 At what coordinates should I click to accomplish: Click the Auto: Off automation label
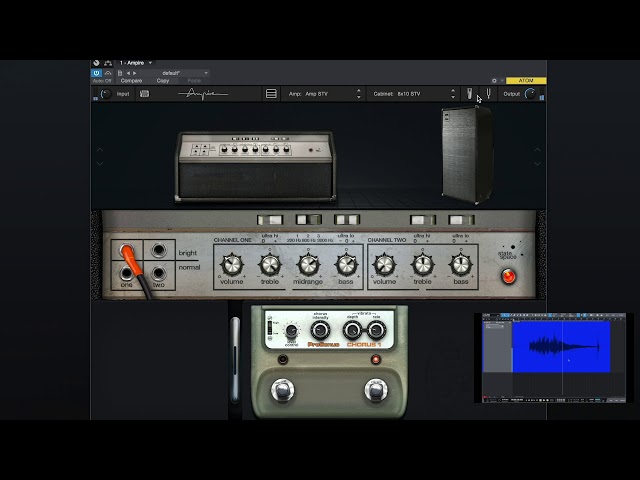point(102,81)
